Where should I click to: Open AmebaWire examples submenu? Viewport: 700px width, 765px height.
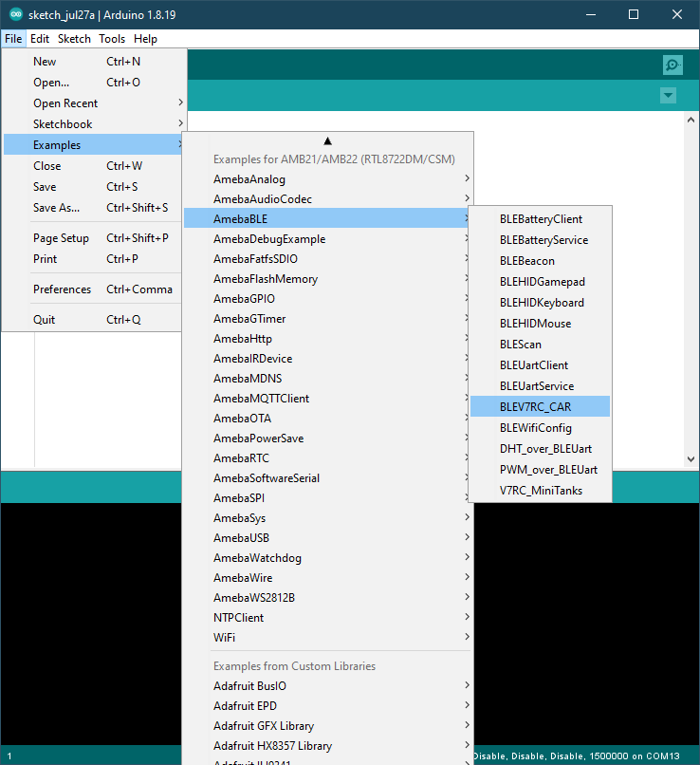click(x=327, y=578)
